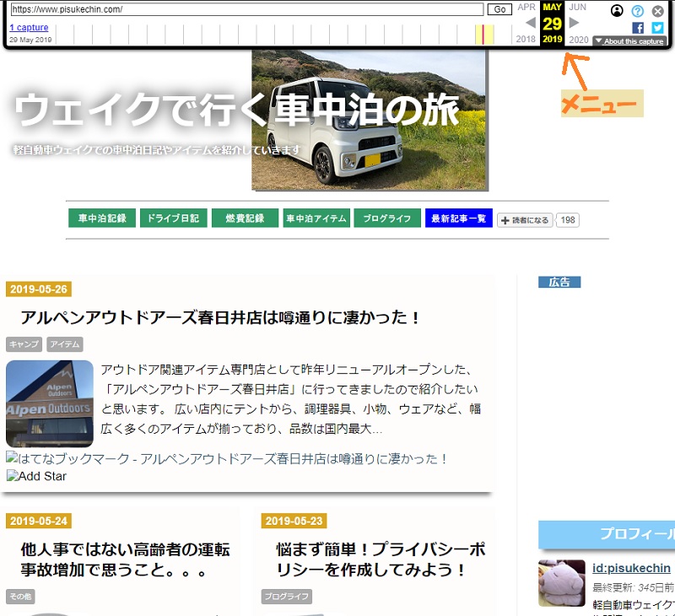Viewport: 675px width, 616px height.
Task: Select the highlighted timeline capture marker
Action: [483, 35]
